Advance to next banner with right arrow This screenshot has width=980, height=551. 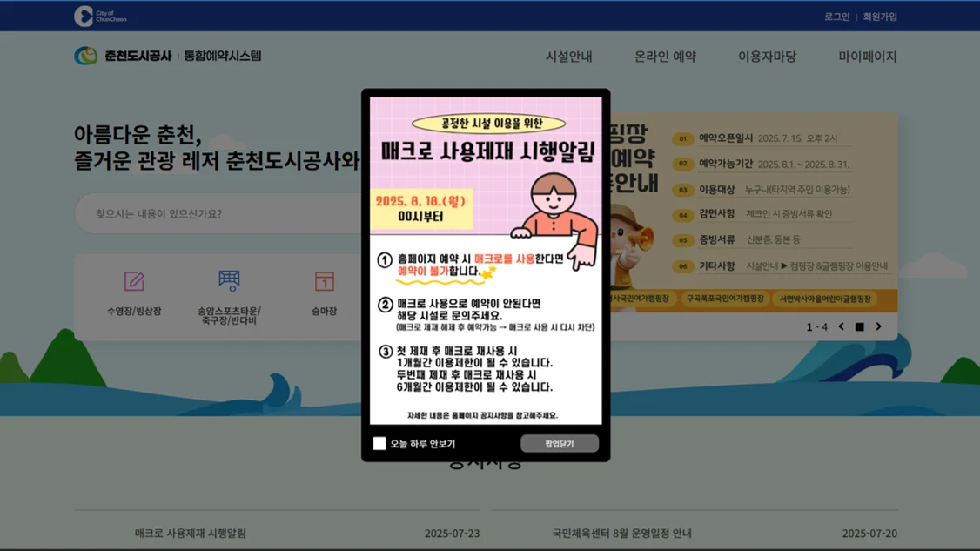(x=880, y=326)
